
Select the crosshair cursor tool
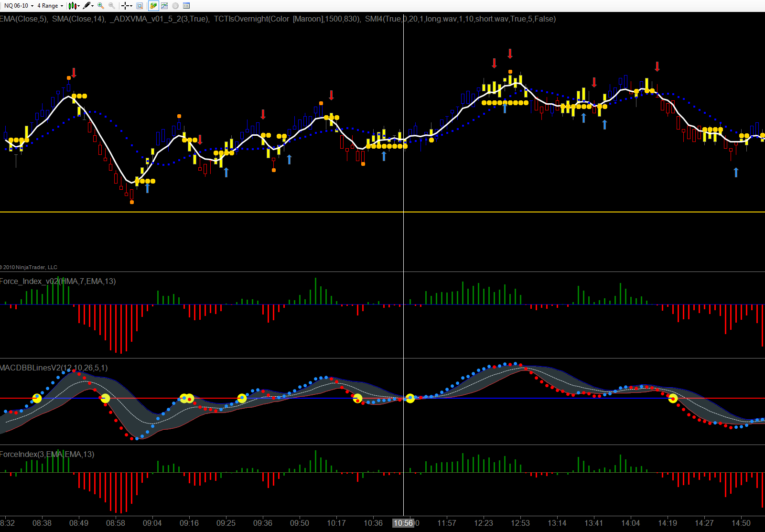click(125, 6)
